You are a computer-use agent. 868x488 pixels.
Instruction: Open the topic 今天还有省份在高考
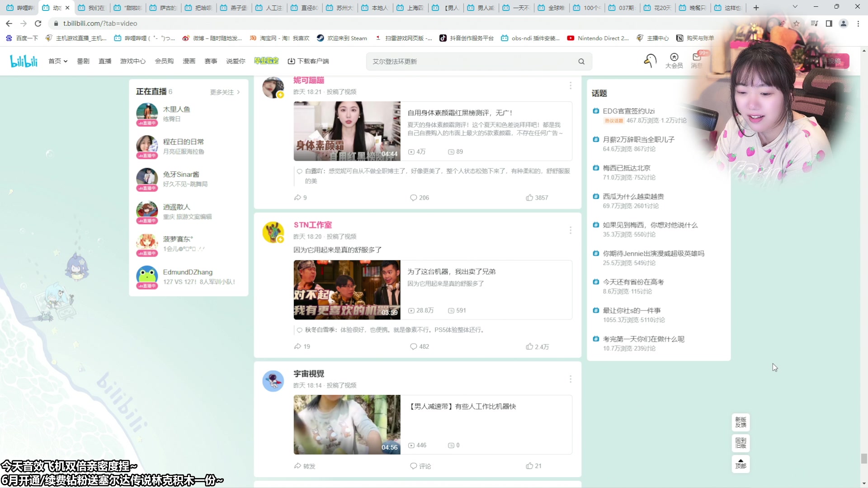coord(633,282)
